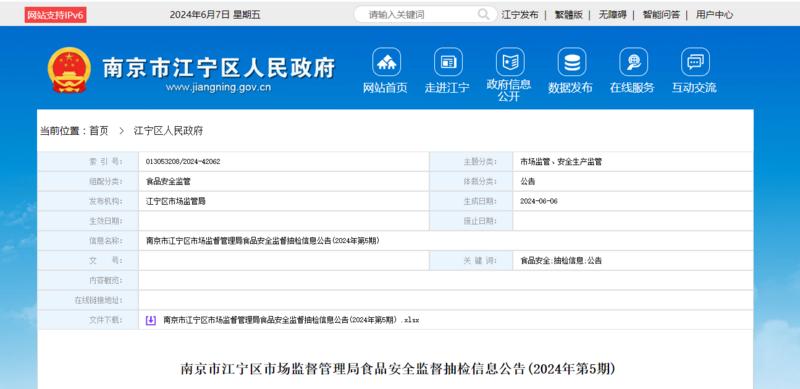Click the 食品安全监管 category value
This screenshot has height=389, width=800.
click(x=168, y=181)
